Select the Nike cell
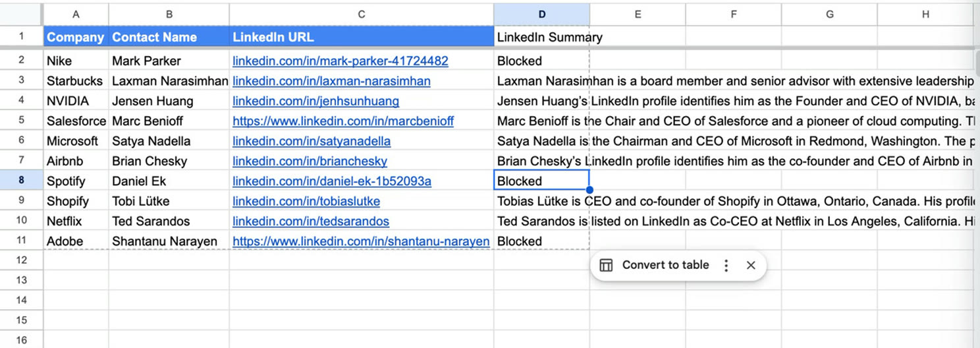 (76, 61)
